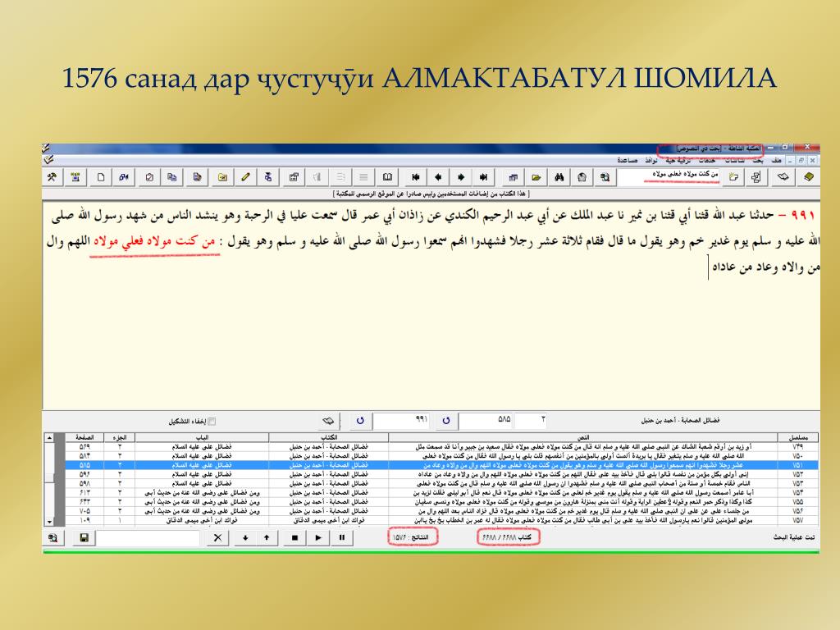
Task: Move down with bottom down-arrow button
Action: pos(245,537)
